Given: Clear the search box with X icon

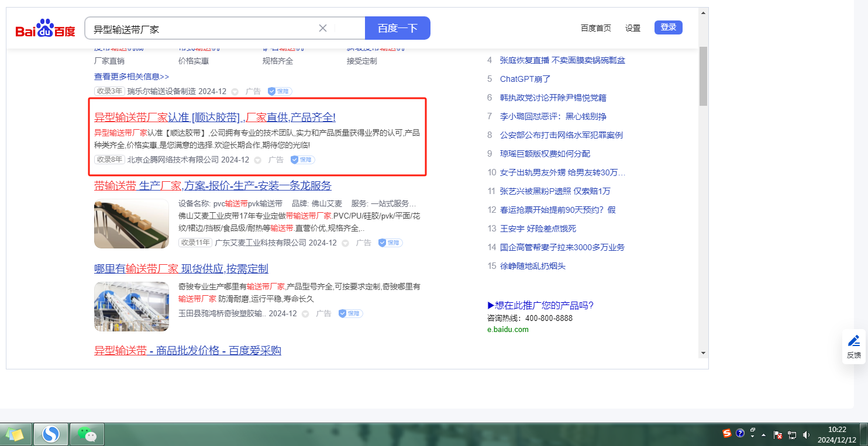Looking at the screenshot, I should (x=323, y=28).
